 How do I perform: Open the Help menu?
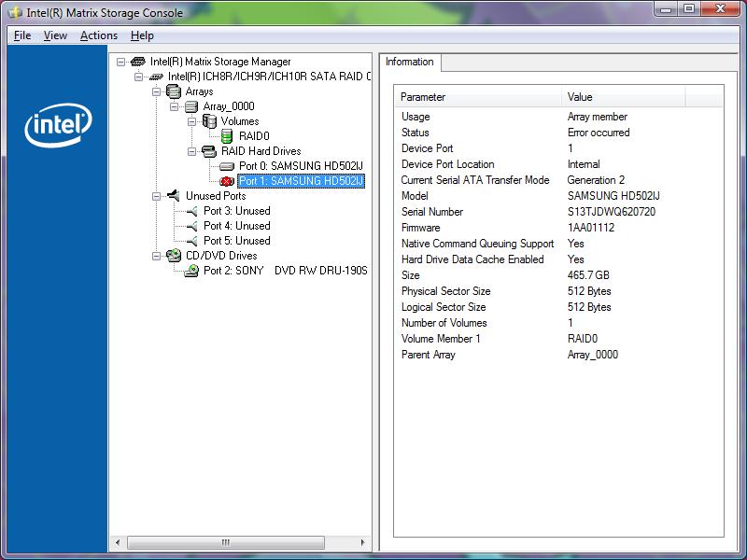point(142,35)
